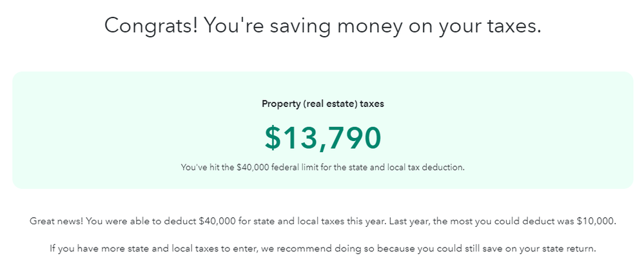Image resolution: width=644 pixels, height=261 pixels.
Task: Click "If you have more" in the last line
Action: 84,248
